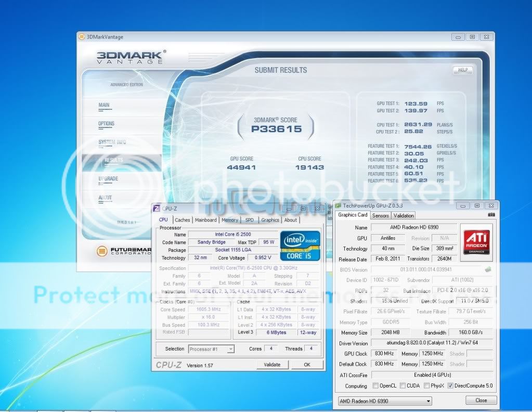Select the Graphics Card tab in GPU-Z
The width and height of the screenshot is (532, 412).
click(x=353, y=215)
